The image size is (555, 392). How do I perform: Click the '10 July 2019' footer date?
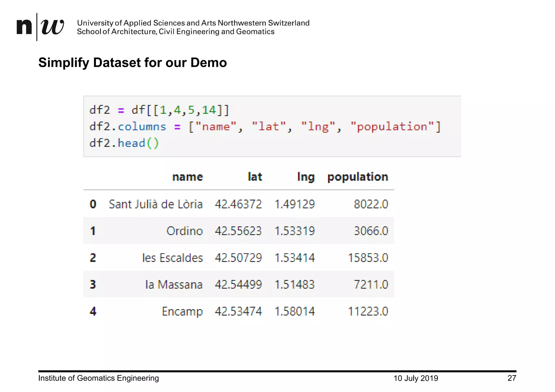point(416,378)
